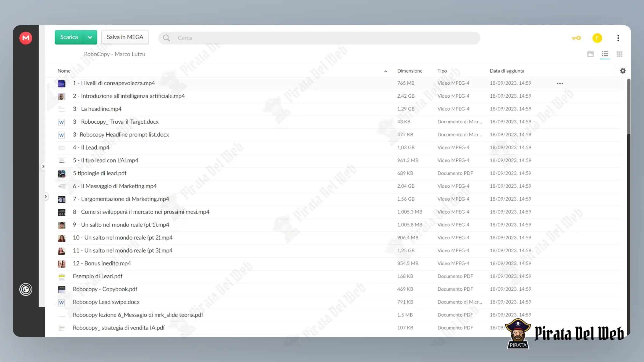Click the vertical scrollbar thumb
The width and height of the screenshot is (644, 362).
[x=629, y=107]
